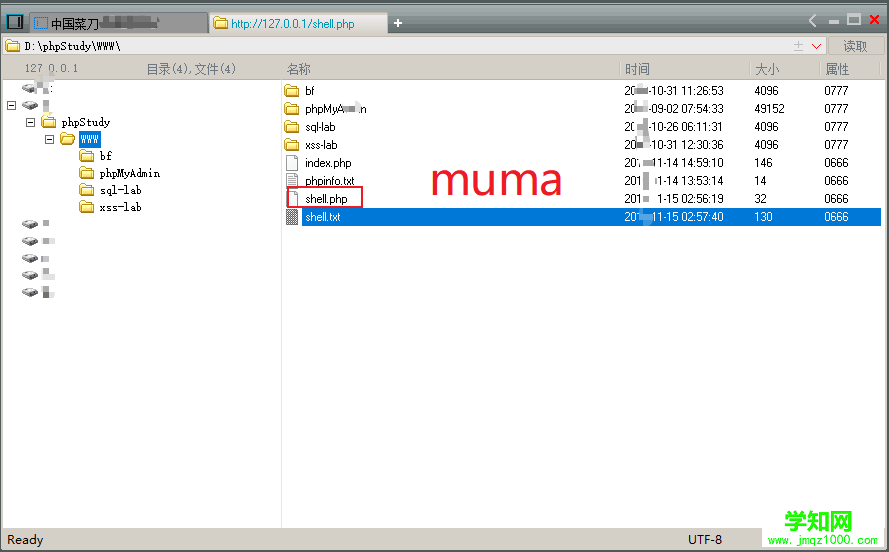
Task: Click the panel layout icon in title bar
Action: point(15,22)
